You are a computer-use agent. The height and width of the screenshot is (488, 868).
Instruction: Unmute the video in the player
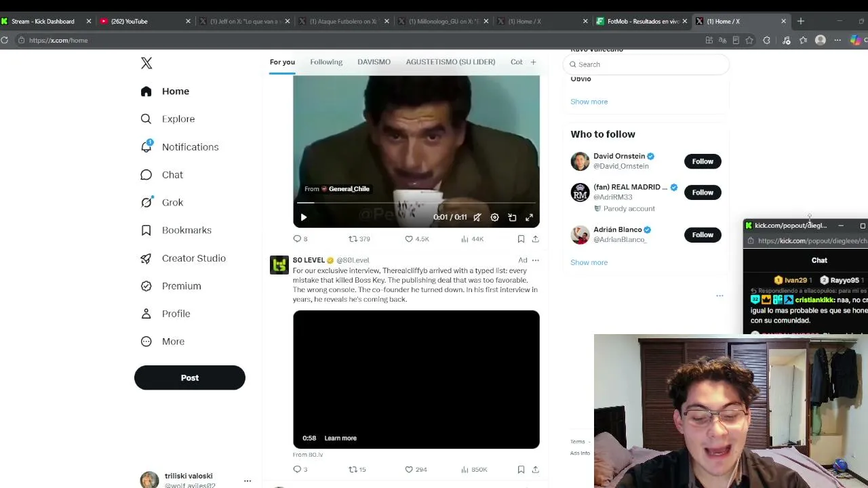[x=477, y=218]
